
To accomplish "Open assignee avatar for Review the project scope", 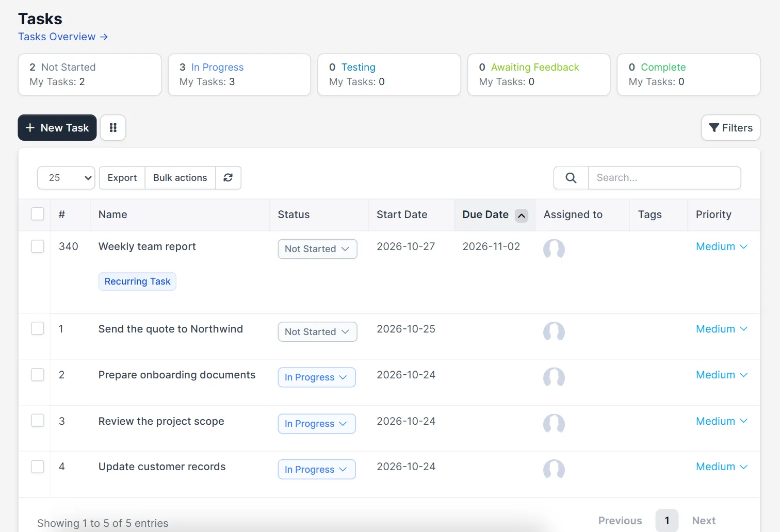I will (554, 424).
